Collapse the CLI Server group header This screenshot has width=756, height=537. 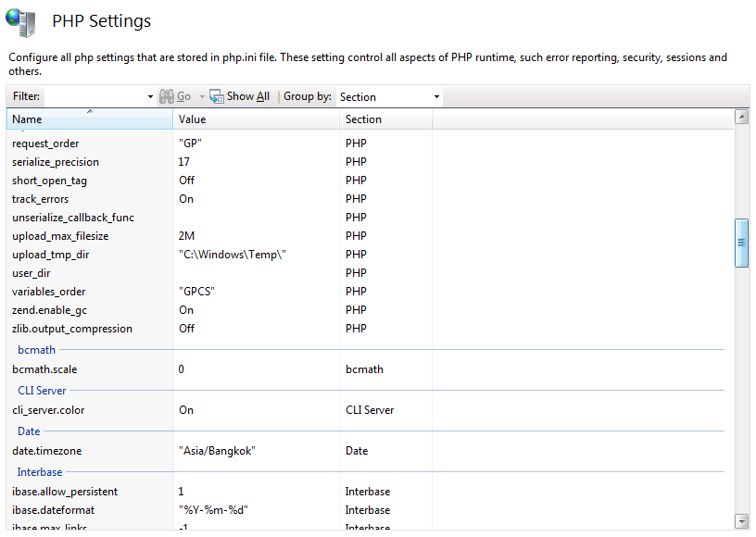tap(42, 391)
